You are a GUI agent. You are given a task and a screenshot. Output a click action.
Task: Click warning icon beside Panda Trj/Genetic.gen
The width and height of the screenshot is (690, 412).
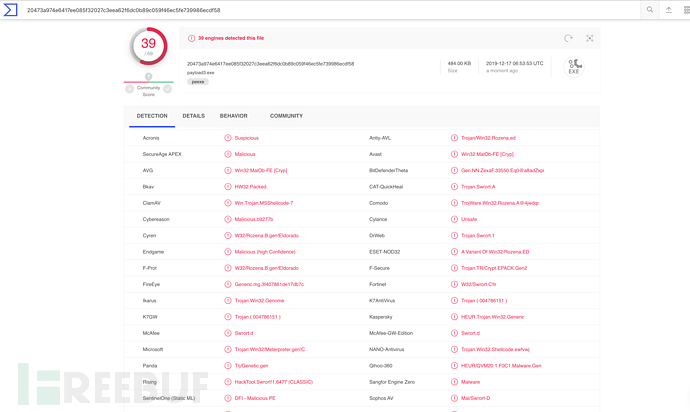[x=228, y=366]
